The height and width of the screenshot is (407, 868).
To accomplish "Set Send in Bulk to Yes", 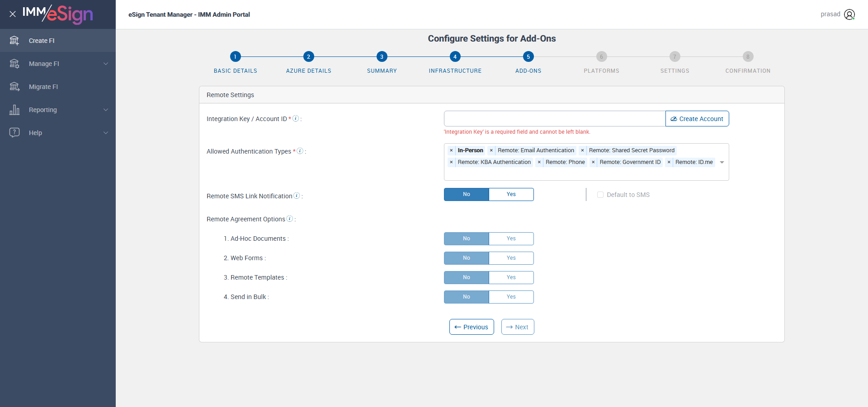I will pos(511,297).
